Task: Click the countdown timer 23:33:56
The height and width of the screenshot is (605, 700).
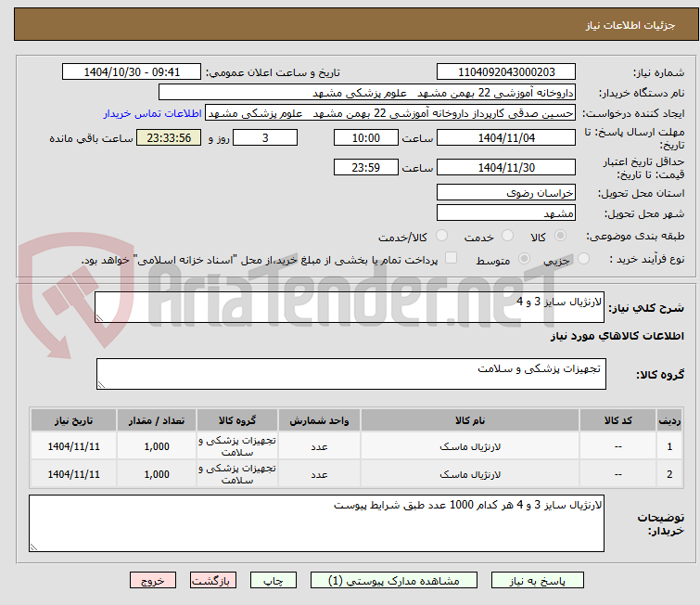Action: (x=169, y=137)
